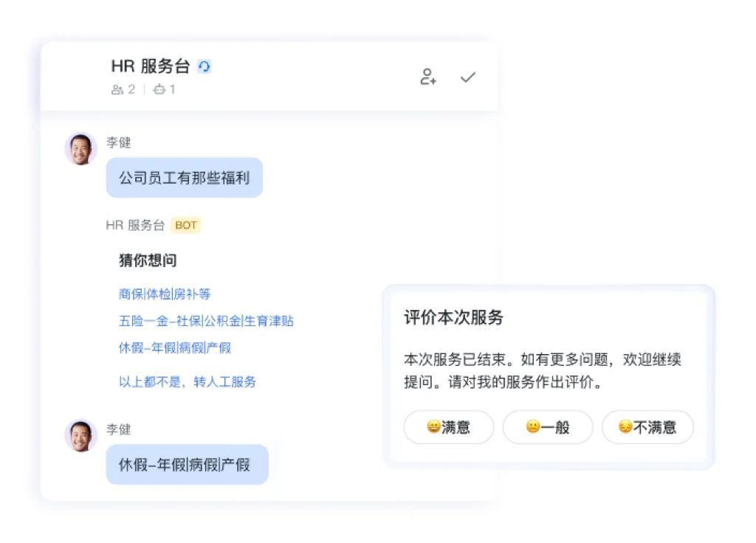Click the bot count icon showing 1
The height and width of the screenshot is (543, 756).
159,90
